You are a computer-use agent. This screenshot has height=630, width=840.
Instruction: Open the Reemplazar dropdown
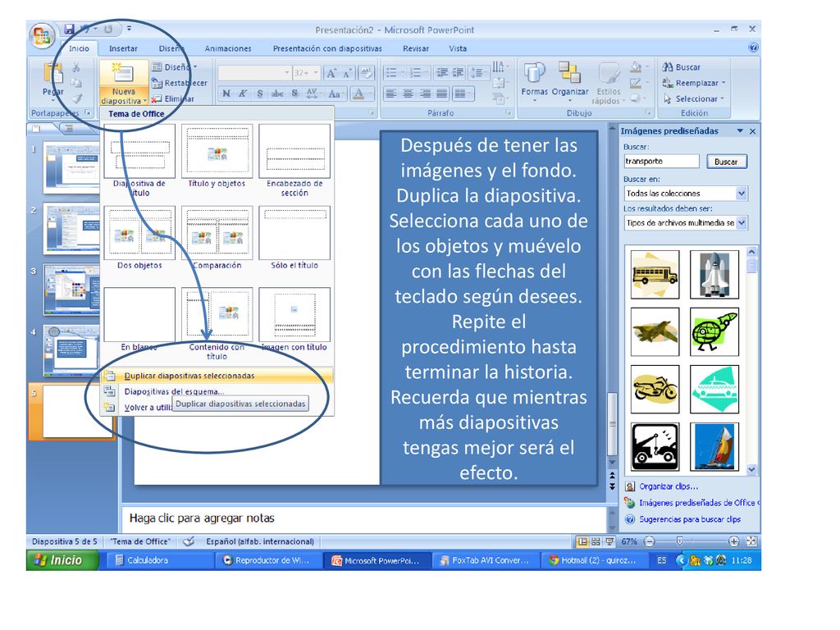tap(694, 83)
